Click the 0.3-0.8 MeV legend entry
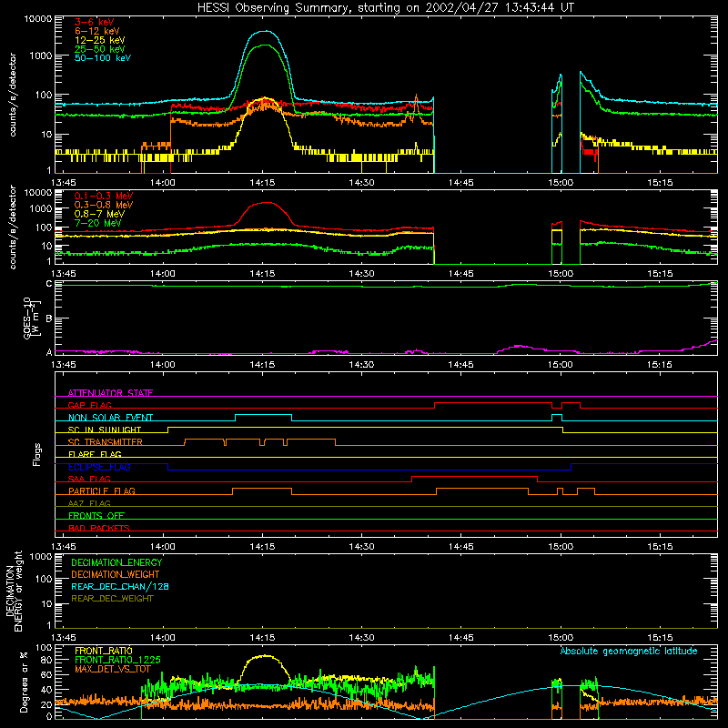 coord(104,205)
